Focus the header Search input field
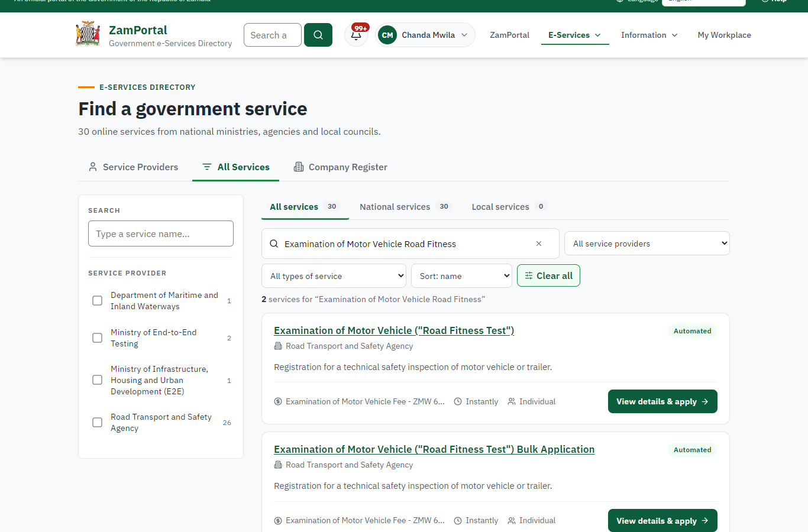Image resolution: width=808 pixels, height=532 pixels. (273, 35)
